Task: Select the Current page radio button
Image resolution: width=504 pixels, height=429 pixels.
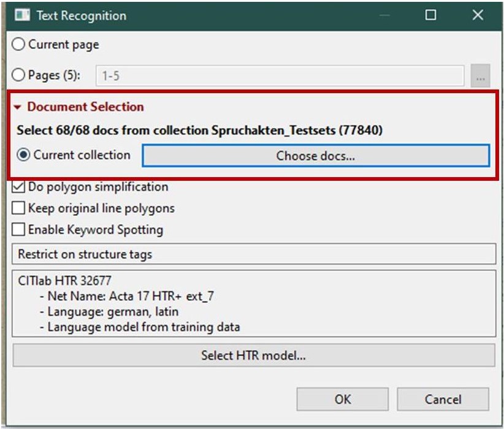Action: click(x=18, y=44)
